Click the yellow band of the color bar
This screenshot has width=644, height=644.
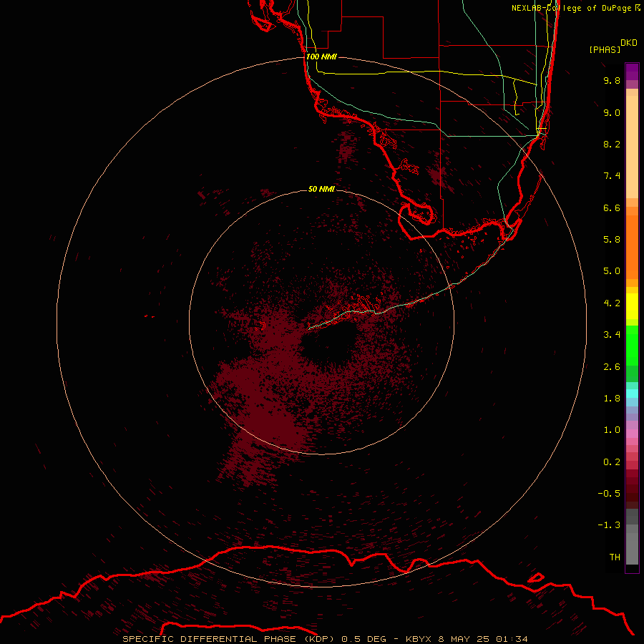pos(632,306)
